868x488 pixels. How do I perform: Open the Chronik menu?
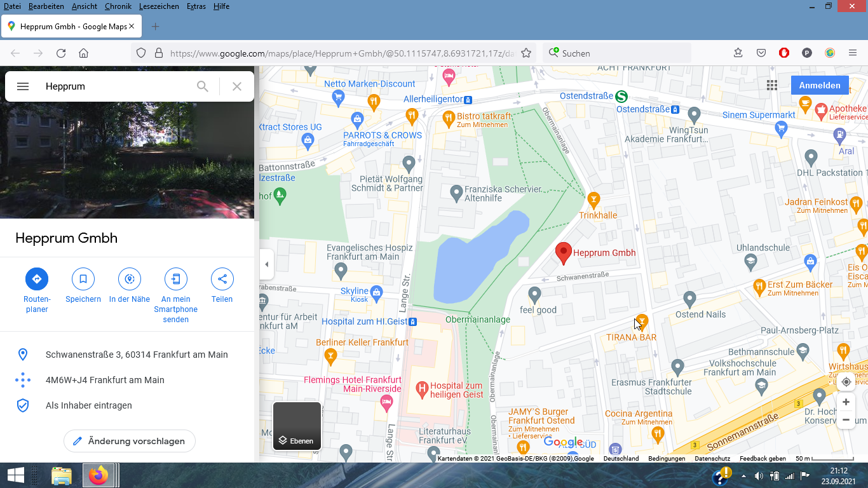click(x=118, y=6)
